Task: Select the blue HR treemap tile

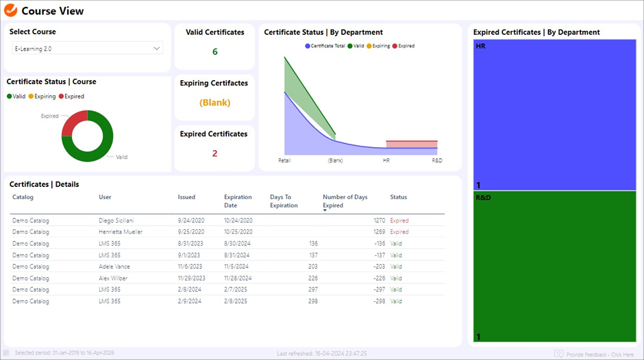Action: pos(556,114)
